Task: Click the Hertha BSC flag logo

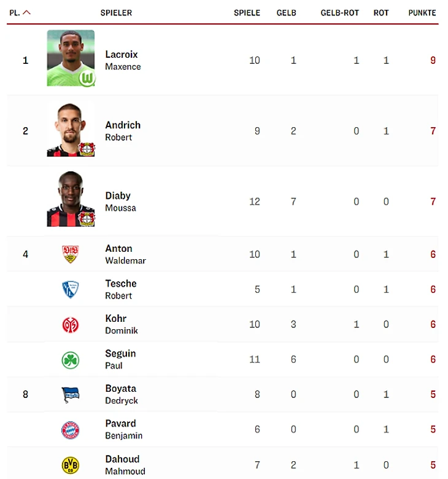Action: pos(71,395)
